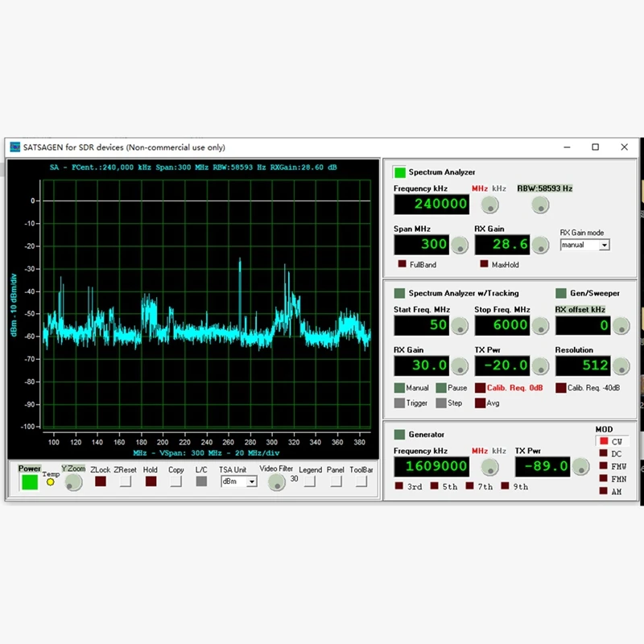This screenshot has height=644, width=644.
Task: Select AM modulation mode
Action: (603, 490)
